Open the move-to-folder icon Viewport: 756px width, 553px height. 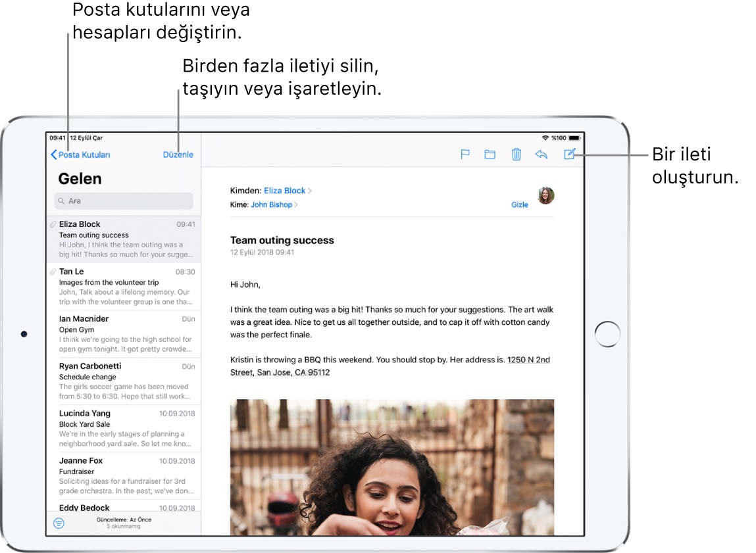pos(490,155)
